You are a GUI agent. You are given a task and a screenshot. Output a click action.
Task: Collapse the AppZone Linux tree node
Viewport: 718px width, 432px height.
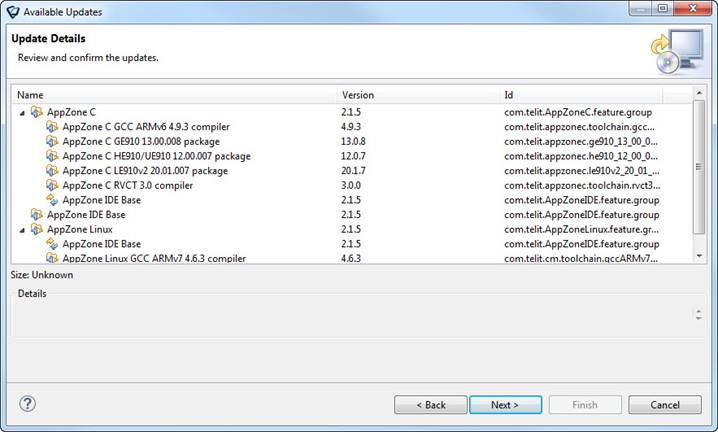tap(22, 230)
